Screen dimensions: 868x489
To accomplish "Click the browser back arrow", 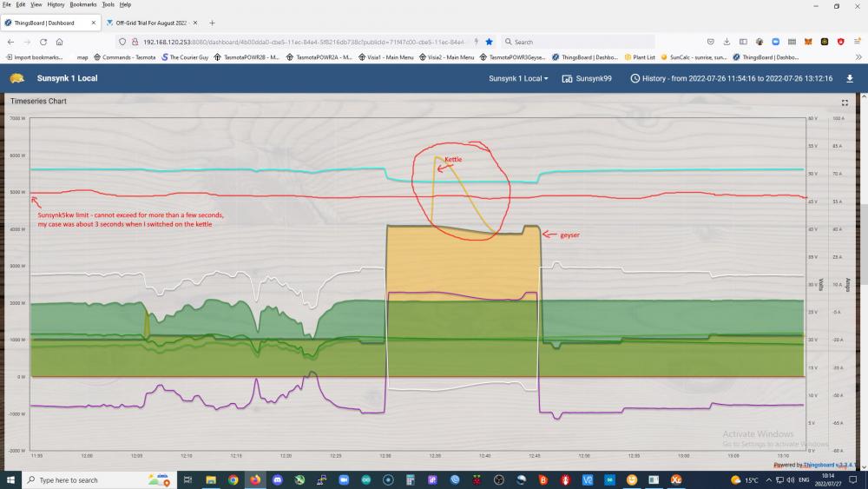I will 10,42.
